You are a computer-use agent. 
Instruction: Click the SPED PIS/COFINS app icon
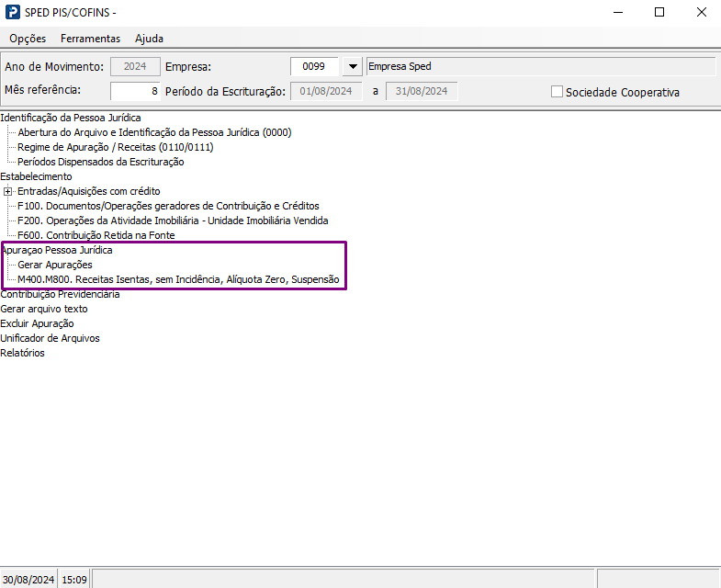(x=13, y=12)
